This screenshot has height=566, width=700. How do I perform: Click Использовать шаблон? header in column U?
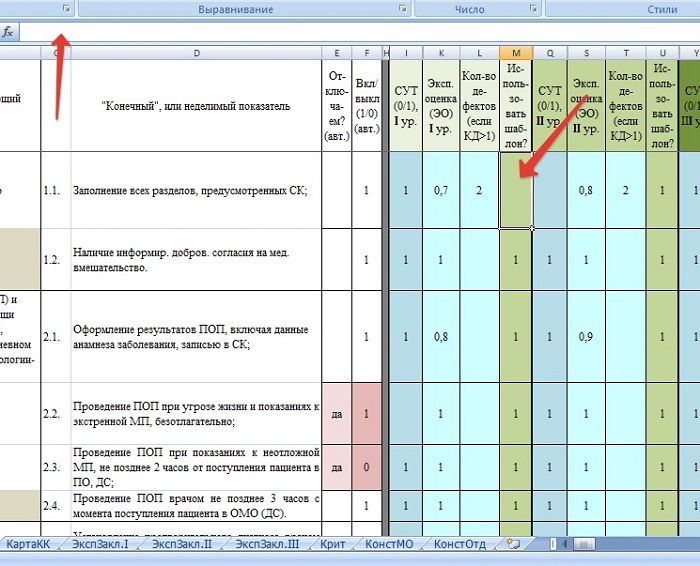662,106
